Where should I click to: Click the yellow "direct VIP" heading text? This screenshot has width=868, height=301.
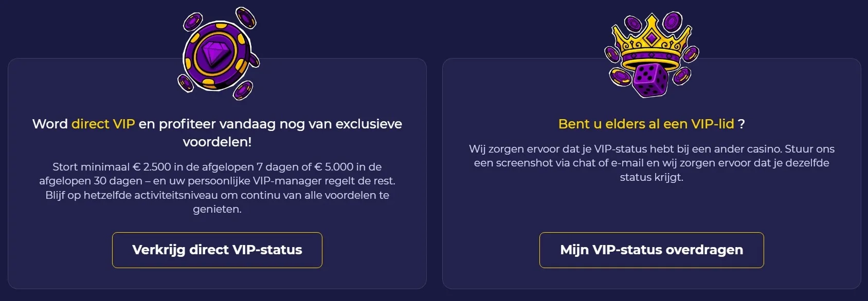pyautogui.click(x=103, y=124)
